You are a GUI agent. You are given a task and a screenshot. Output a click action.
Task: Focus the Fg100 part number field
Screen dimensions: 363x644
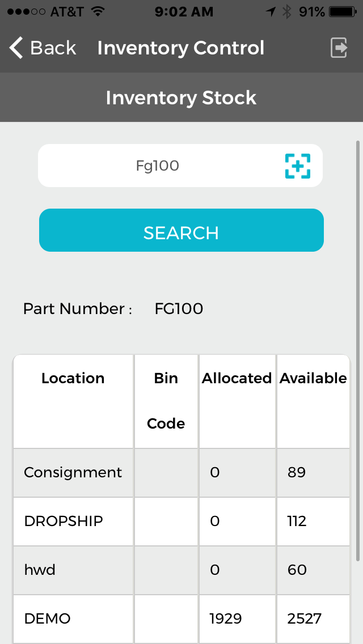point(158,166)
